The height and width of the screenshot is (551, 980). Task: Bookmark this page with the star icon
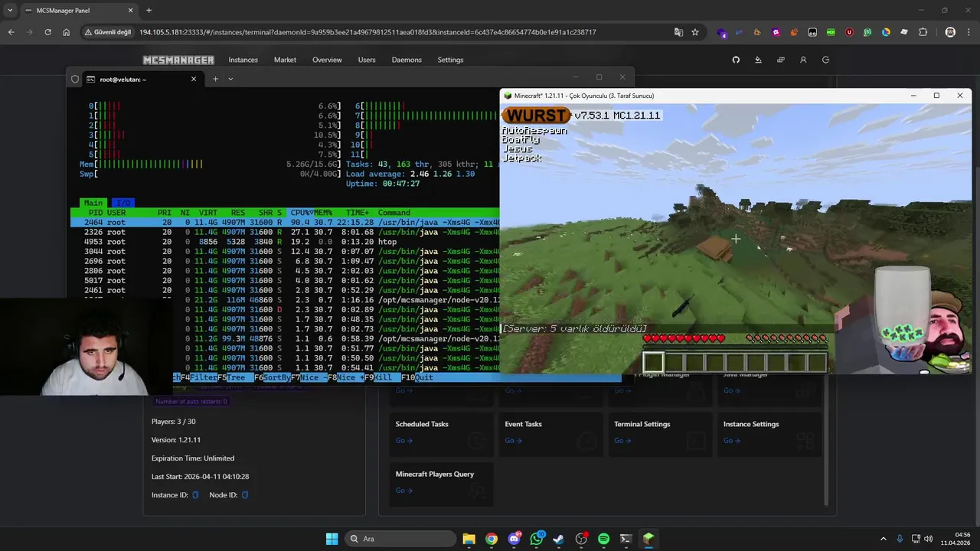click(695, 32)
